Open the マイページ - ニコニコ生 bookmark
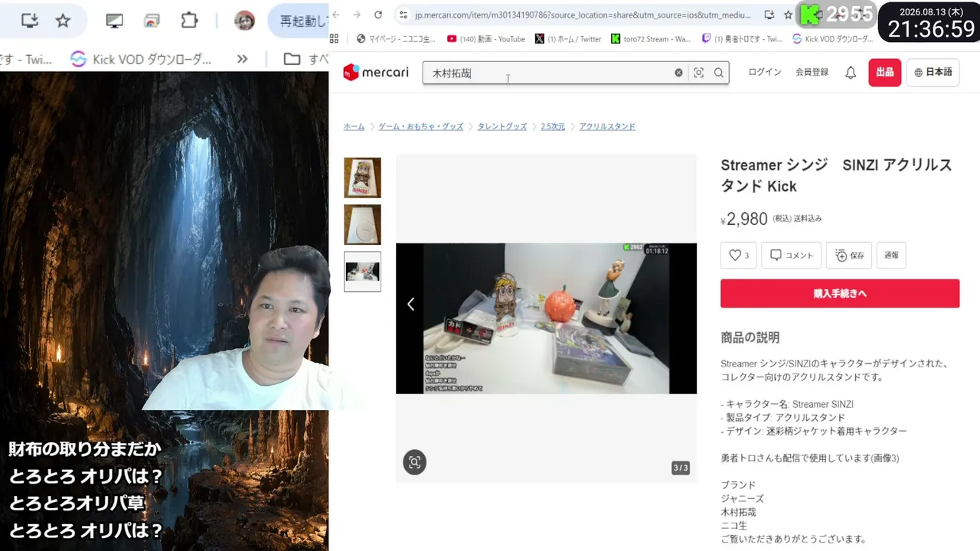This screenshot has width=980, height=551. coord(396,39)
